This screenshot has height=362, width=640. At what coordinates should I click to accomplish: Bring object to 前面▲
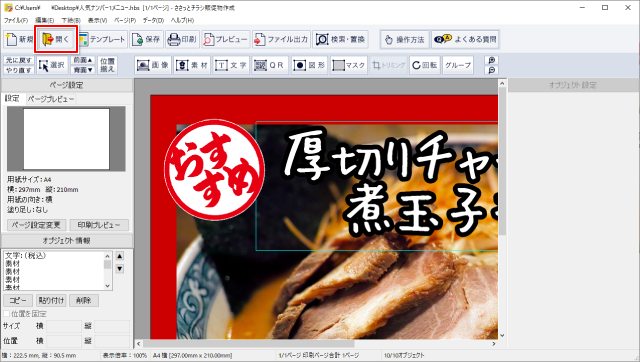[x=83, y=60]
